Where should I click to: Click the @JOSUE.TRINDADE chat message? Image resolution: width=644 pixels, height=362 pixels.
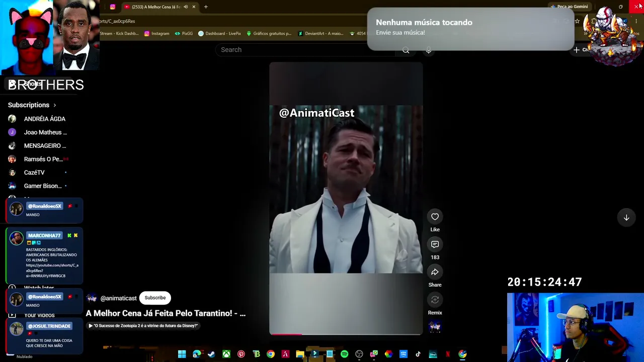(44, 335)
